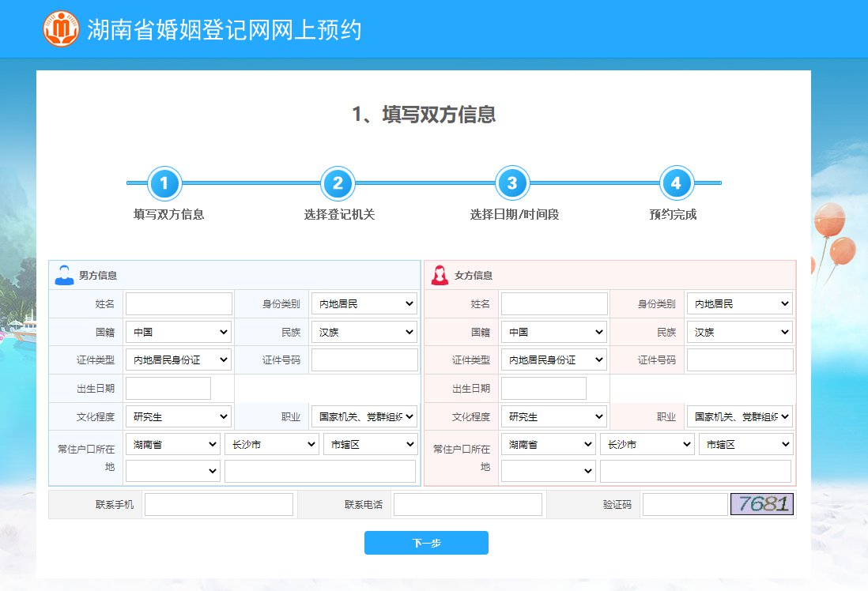
Task: Focus the female 证件号码 input field
Action: 739,360
